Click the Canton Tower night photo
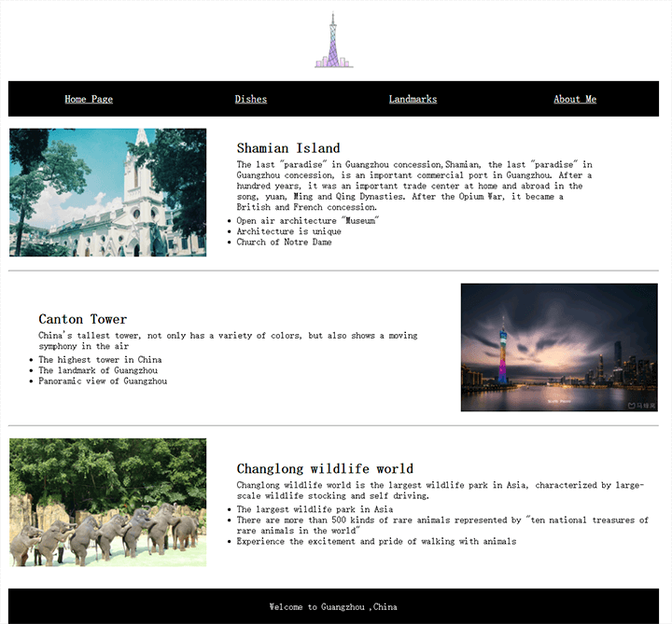 pos(558,347)
